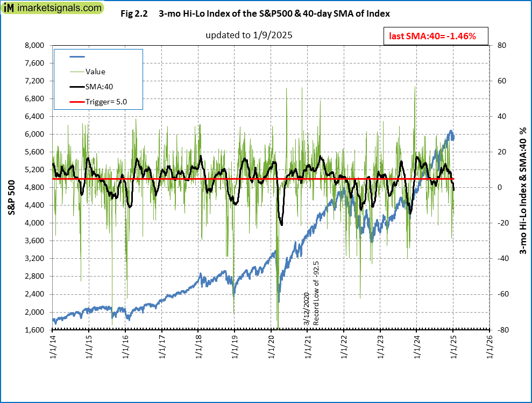Click the 'SMA:40' legend label
The image size is (532, 403).
click(99, 86)
